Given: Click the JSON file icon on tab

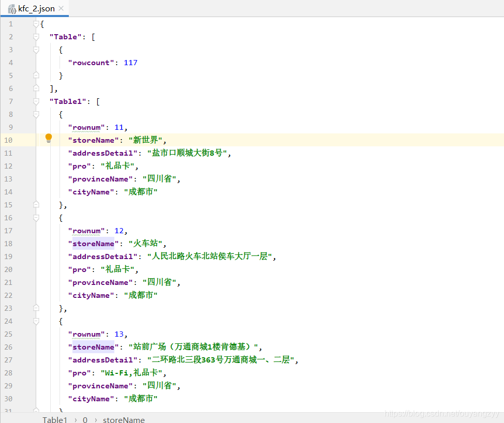Looking at the screenshot, I should [12, 9].
